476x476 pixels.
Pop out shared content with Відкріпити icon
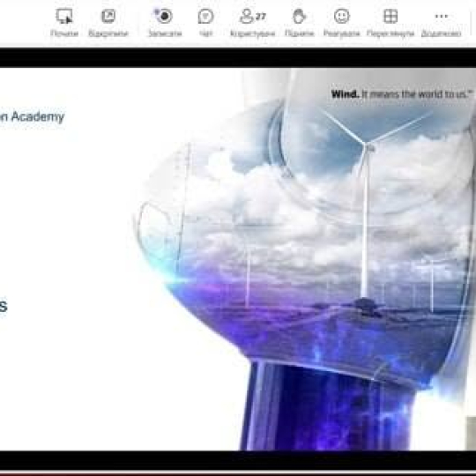click(x=108, y=16)
